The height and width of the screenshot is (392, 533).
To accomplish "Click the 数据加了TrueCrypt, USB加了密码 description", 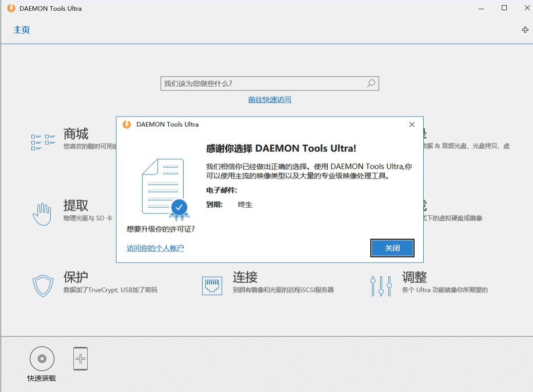I will (x=110, y=290).
